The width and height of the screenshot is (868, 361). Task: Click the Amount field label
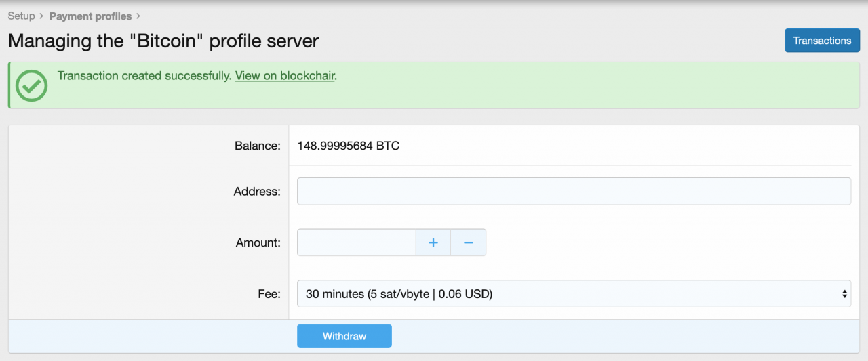click(x=258, y=242)
